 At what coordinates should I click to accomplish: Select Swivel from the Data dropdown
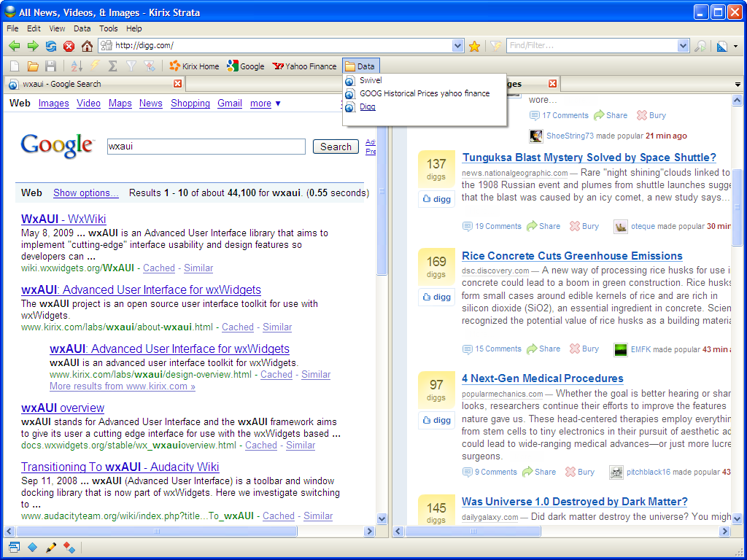(424, 80)
